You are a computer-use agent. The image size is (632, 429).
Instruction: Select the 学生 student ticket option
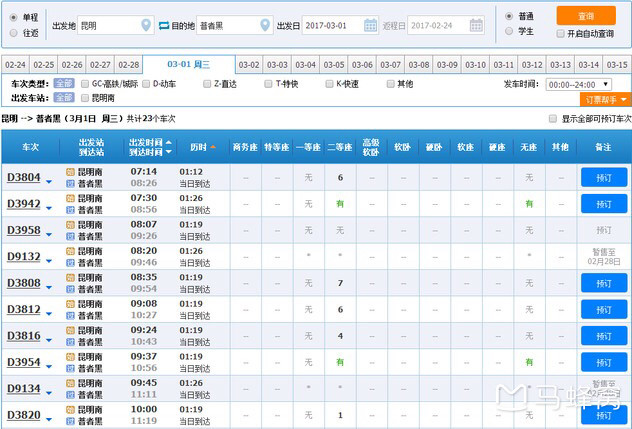click(509, 32)
